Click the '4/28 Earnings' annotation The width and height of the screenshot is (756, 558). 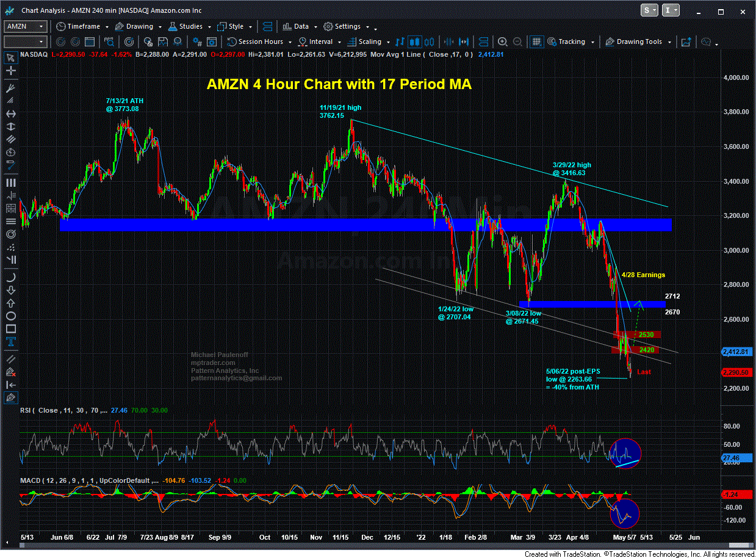[x=644, y=275]
